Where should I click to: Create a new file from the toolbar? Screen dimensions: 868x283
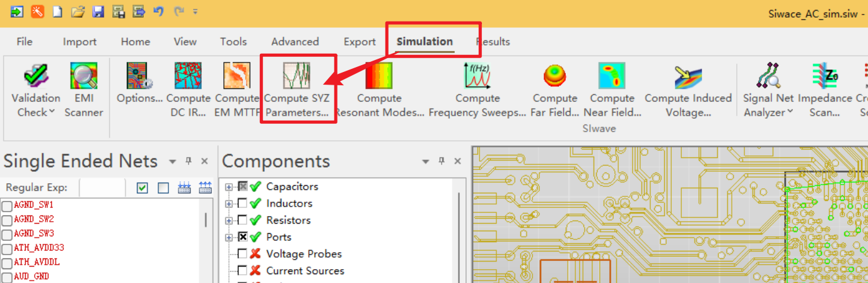point(57,11)
